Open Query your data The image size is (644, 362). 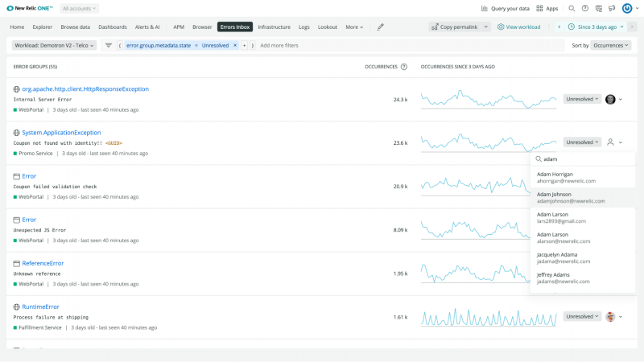[506, 8]
